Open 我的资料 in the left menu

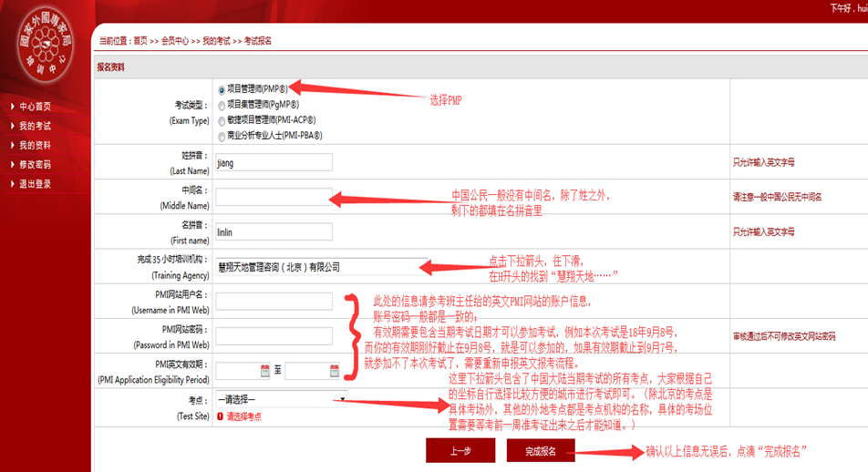click(35, 145)
